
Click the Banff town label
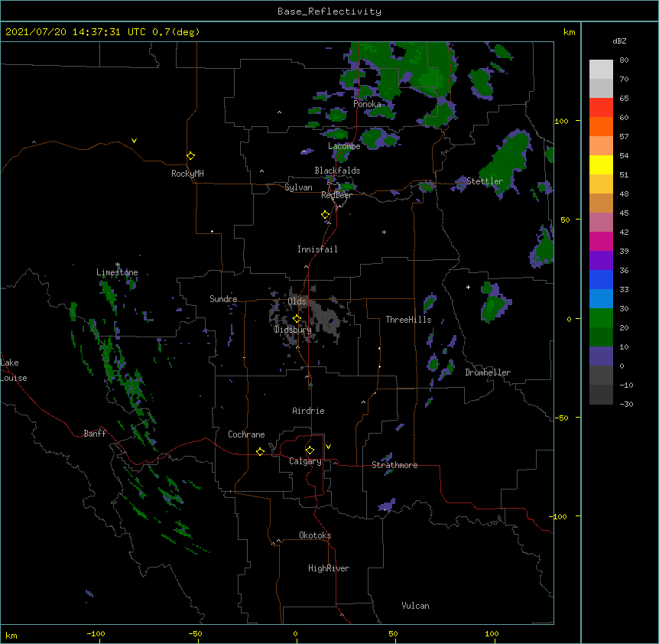tap(95, 434)
